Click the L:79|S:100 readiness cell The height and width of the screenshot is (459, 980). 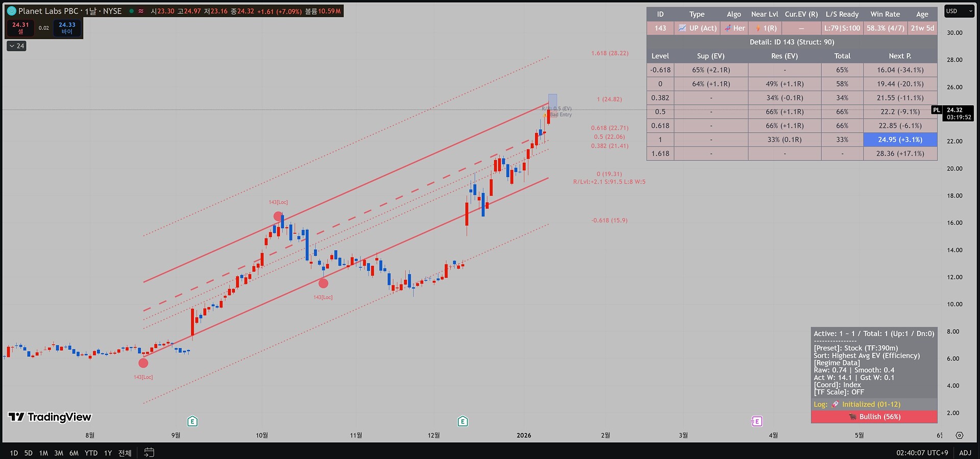point(842,28)
